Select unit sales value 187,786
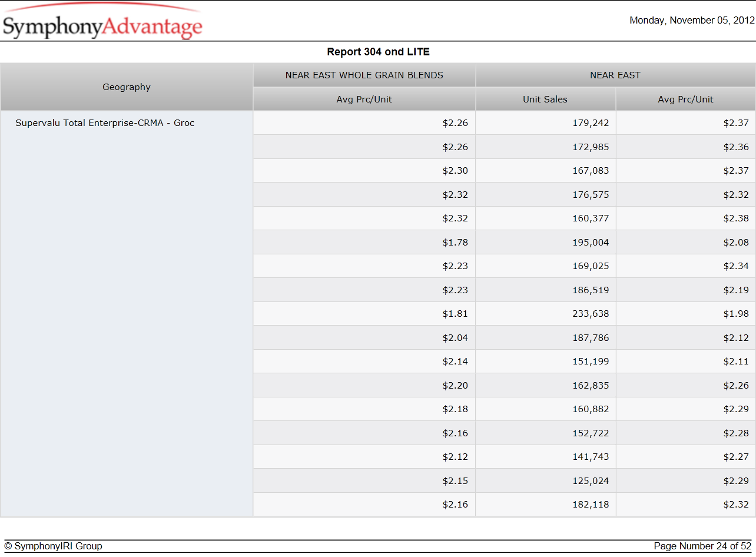 pos(591,338)
